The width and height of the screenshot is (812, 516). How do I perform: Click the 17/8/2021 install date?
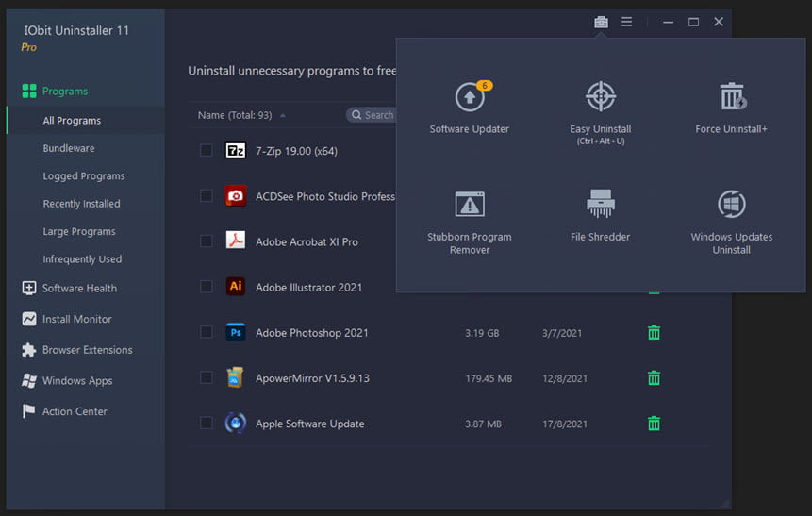565,424
